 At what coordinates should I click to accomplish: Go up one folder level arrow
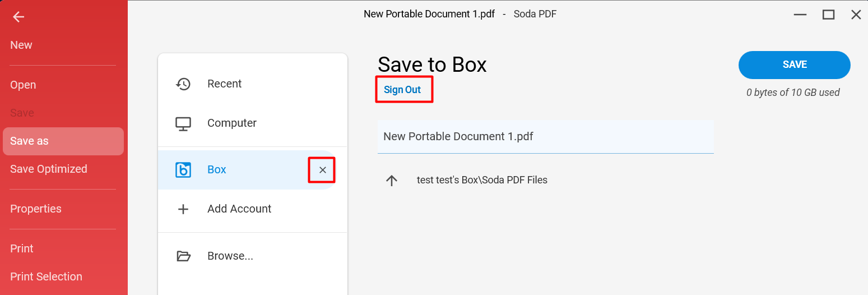[x=392, y=180]
